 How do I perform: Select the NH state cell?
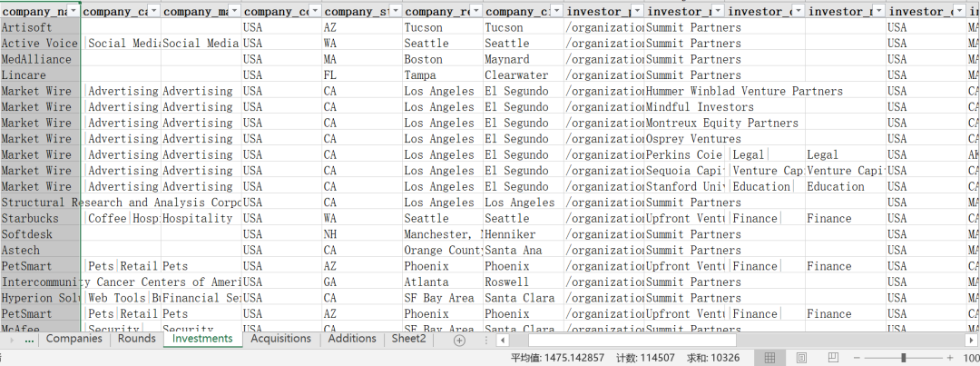point(362,234)
